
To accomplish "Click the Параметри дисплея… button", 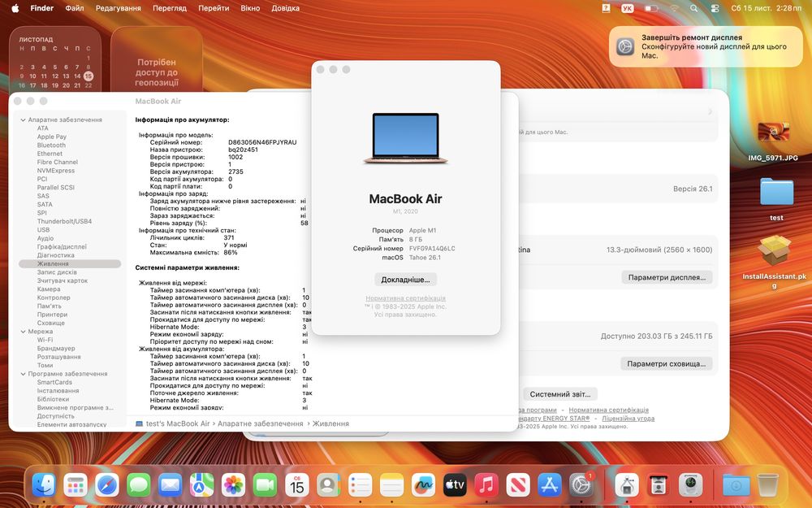I will point(667,277).
